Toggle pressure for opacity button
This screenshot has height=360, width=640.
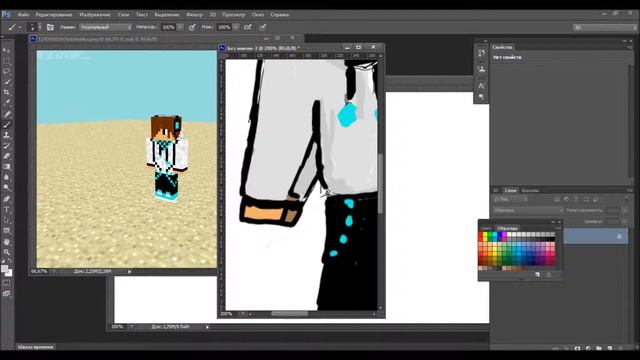192,27
